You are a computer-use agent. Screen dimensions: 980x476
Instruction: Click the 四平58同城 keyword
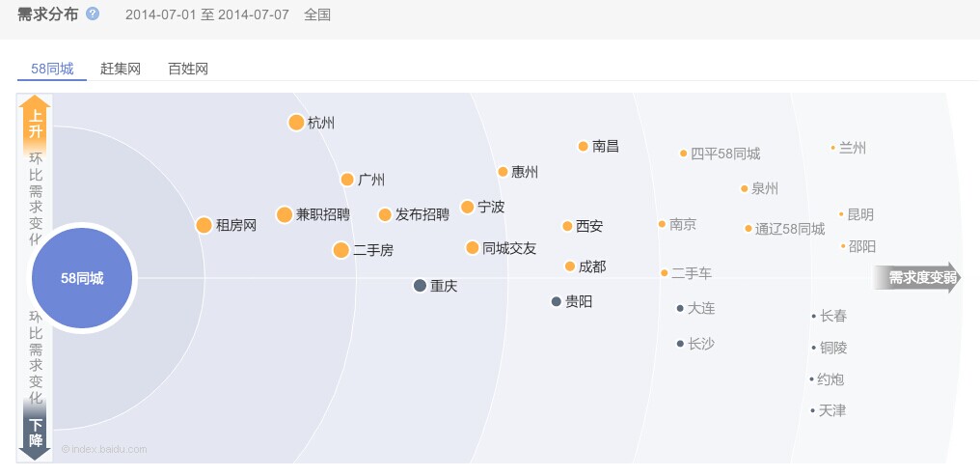(725, 154)
